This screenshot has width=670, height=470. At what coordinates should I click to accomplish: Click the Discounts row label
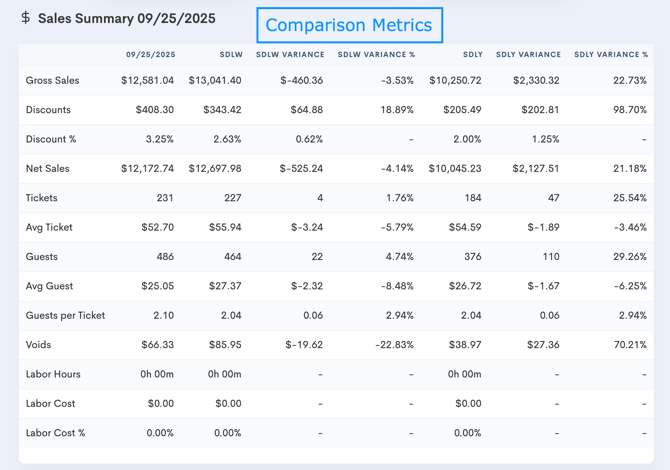coord(48,110)
